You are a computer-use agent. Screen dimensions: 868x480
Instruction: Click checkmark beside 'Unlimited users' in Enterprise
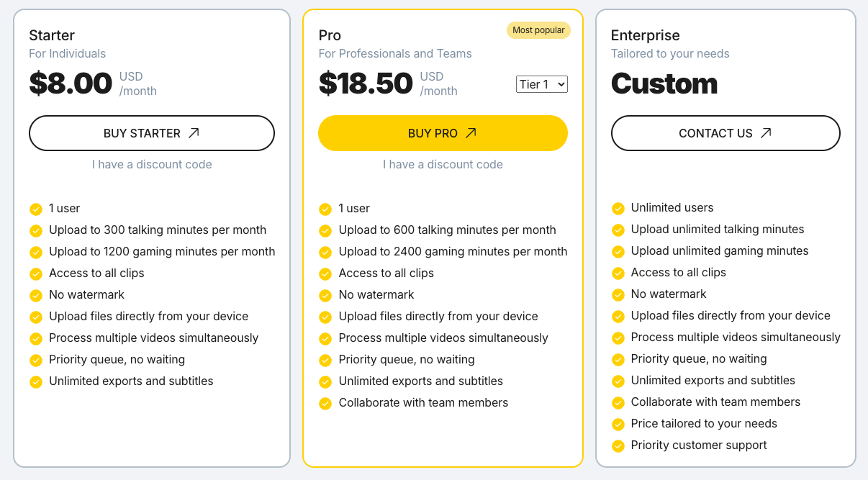tap(618, 209)
